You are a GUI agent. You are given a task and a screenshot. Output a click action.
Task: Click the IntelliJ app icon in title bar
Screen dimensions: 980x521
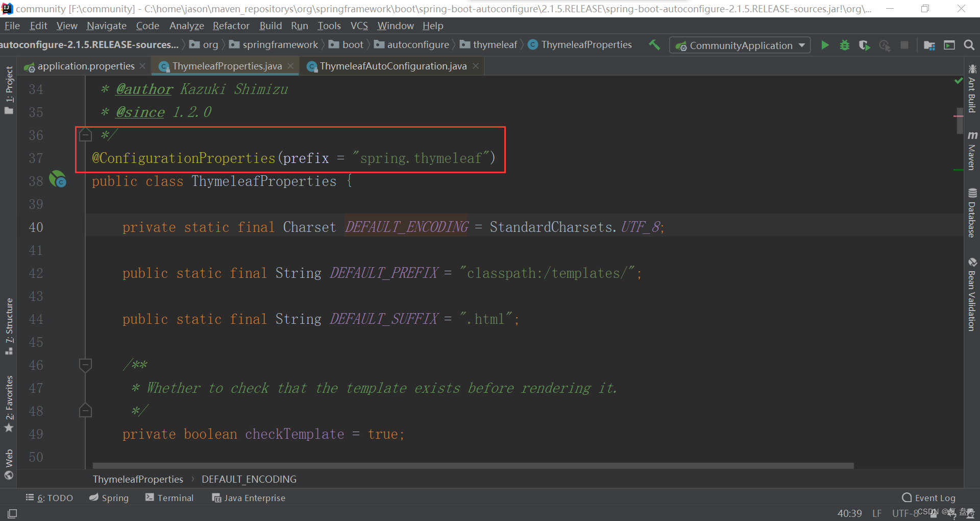tap(7, 9)
